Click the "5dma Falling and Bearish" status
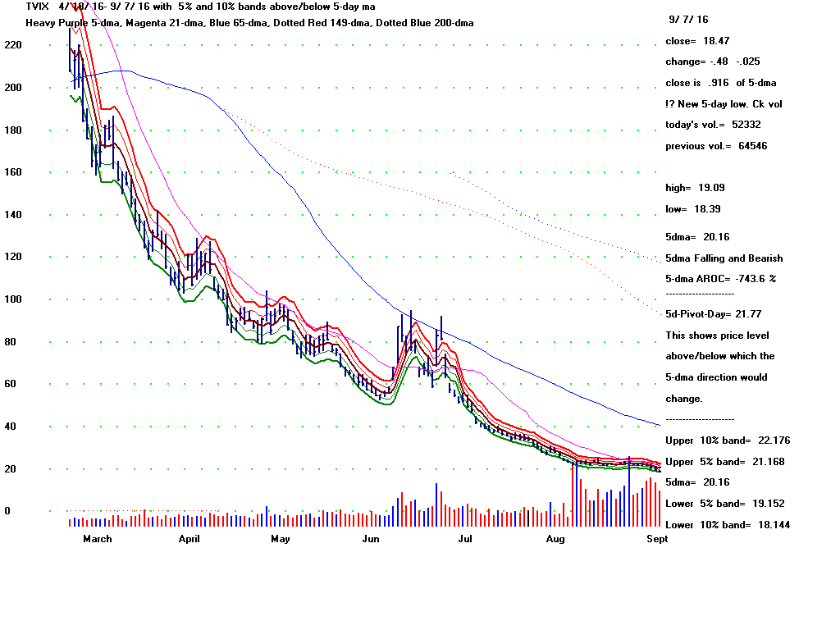 pyautogui.click(x=724, y=258)
